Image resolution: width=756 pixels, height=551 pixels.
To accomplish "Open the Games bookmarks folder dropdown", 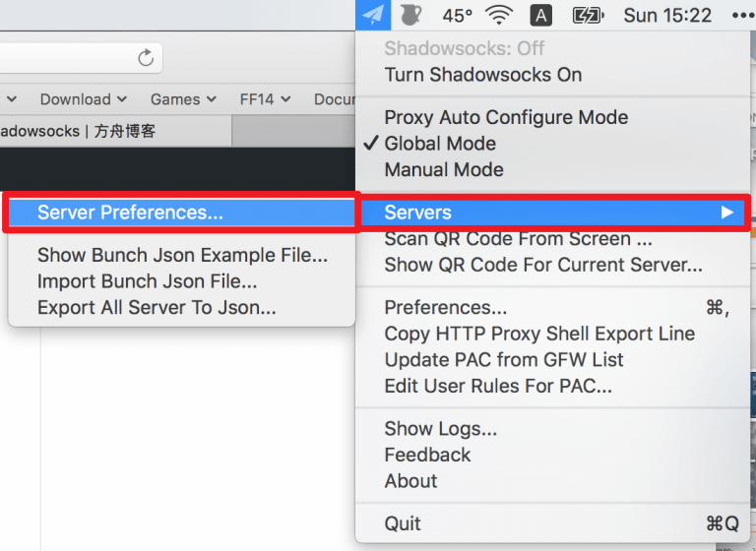I will (x=183, y=99).
